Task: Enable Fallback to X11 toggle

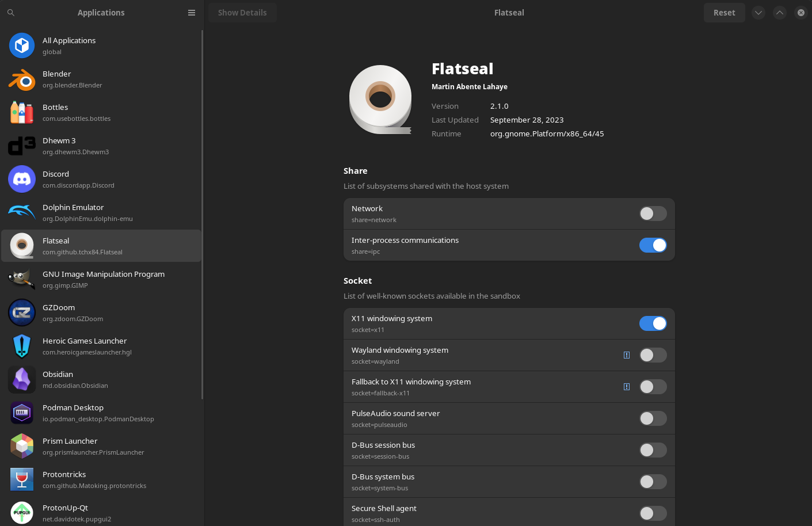Action: pyautogui.click(x=653, y=387)
